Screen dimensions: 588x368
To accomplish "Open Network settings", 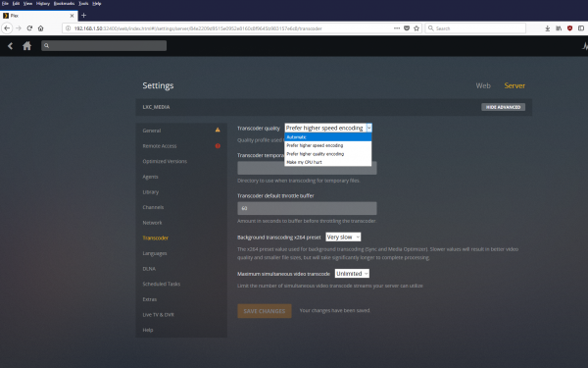I will (x=152, y=223).
